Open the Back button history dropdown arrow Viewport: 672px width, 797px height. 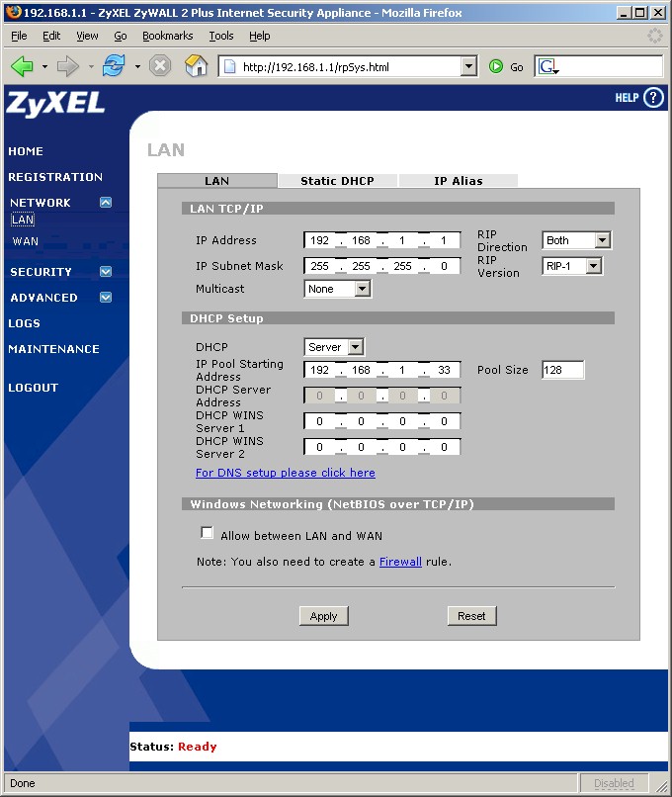click(44, 66)
